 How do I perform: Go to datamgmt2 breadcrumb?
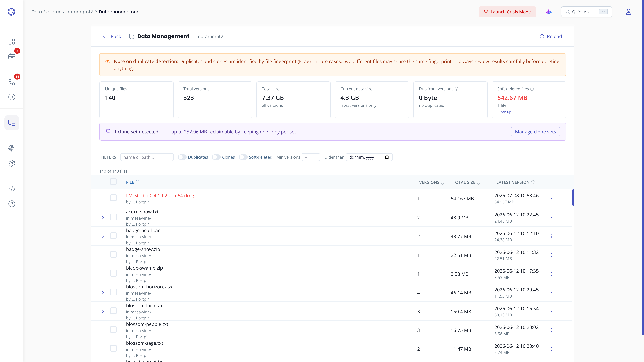click(79, 12)
